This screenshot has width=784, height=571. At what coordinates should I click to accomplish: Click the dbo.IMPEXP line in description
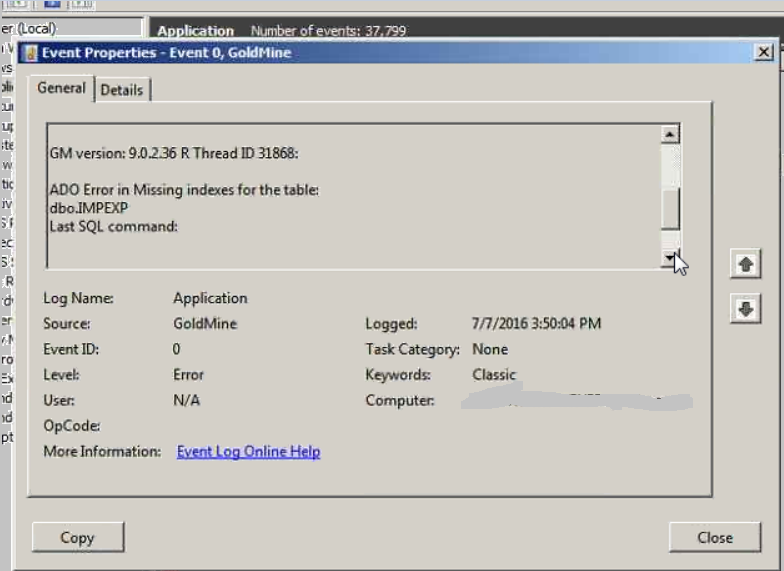(x=89, y=208)
